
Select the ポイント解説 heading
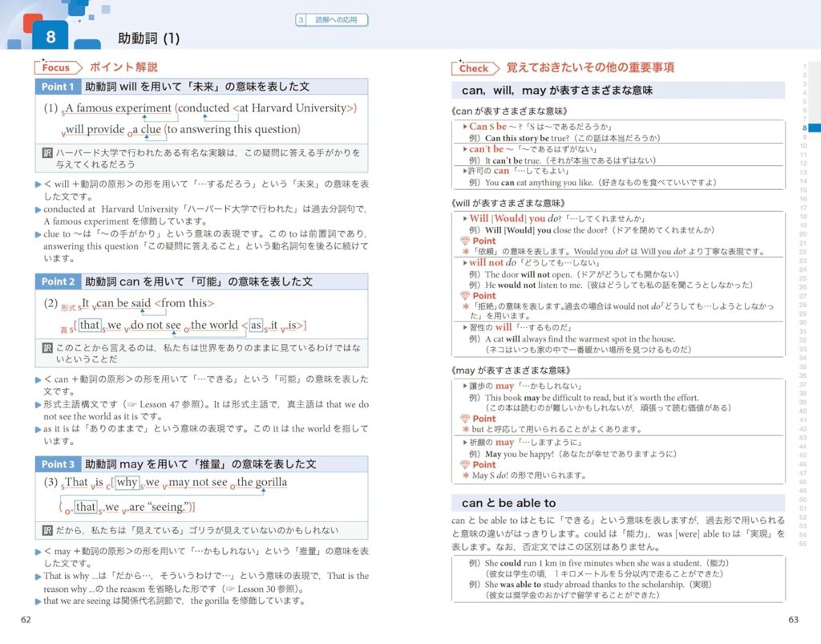[123, 67]
